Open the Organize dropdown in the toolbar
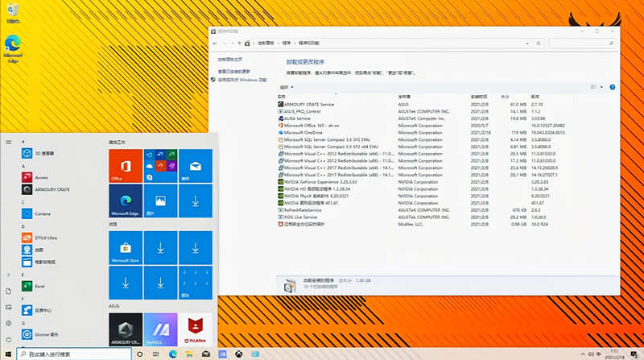 pyautogui.click(x=287, y=87)
